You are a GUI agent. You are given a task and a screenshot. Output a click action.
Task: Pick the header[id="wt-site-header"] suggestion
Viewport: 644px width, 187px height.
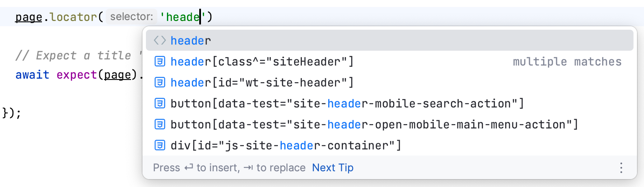coord(262,83)
